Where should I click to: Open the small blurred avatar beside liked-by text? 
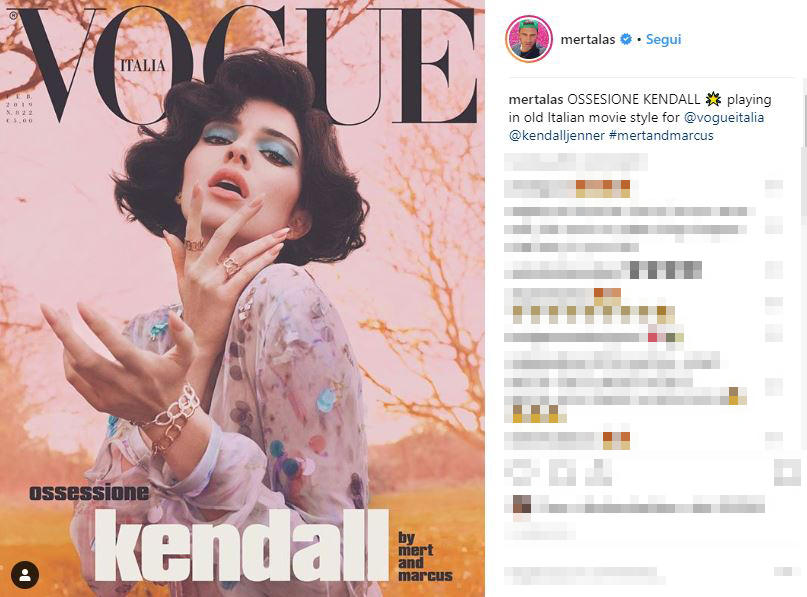(x=522, y=504)
